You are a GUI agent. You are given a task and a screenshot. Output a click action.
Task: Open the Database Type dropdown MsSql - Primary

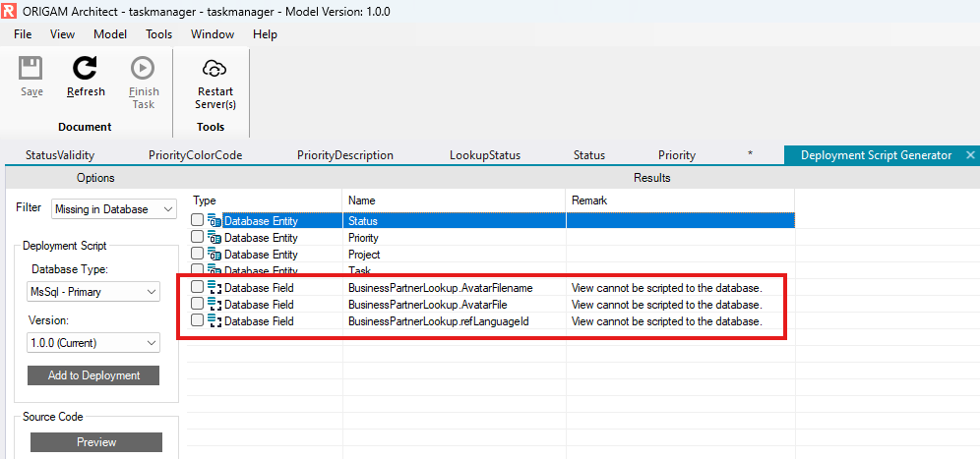coord(93,292)
